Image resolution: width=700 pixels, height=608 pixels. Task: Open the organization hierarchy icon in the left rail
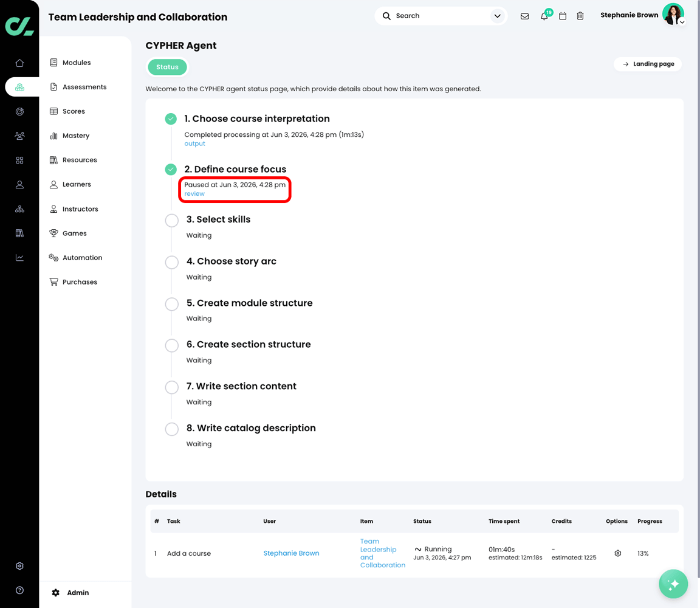pyautogui.click(x=19, y=209)
